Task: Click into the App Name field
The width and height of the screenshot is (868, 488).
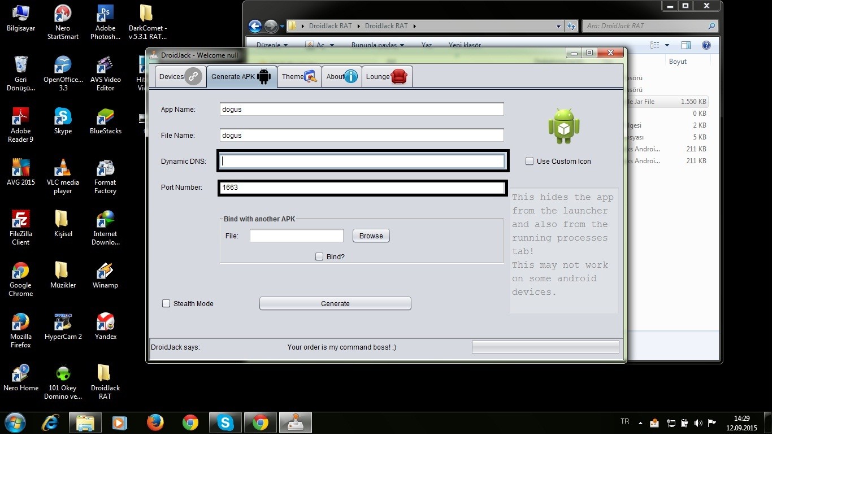Action: click(x=362, y=110)
